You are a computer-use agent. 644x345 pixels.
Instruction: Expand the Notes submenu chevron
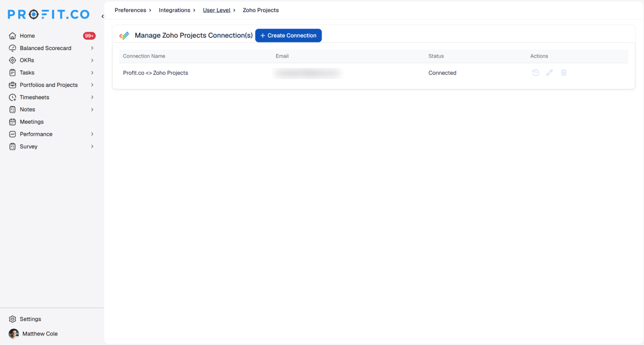[x=92, y=110]
